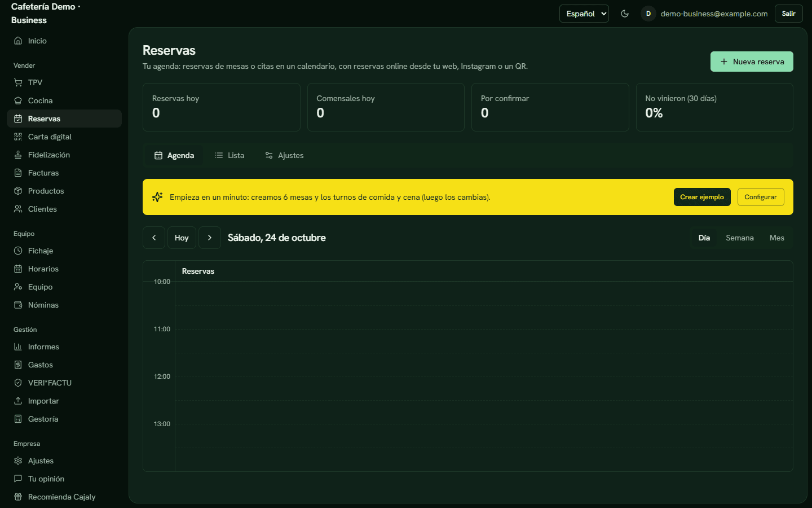Click Por confirmar stat card
812x508 pixels.
tap(550, 107)
